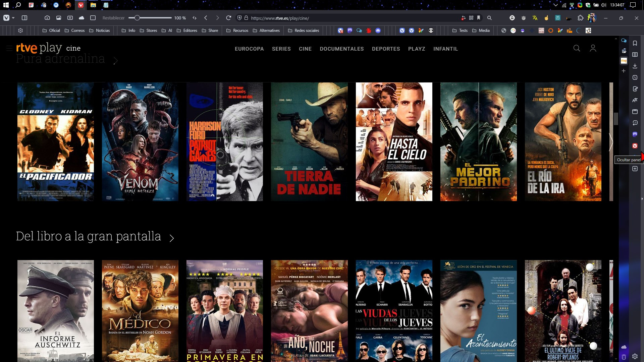Reload the current page
Image resolution: width=644 pixels, height=362 pixels.
coord(229,18)
